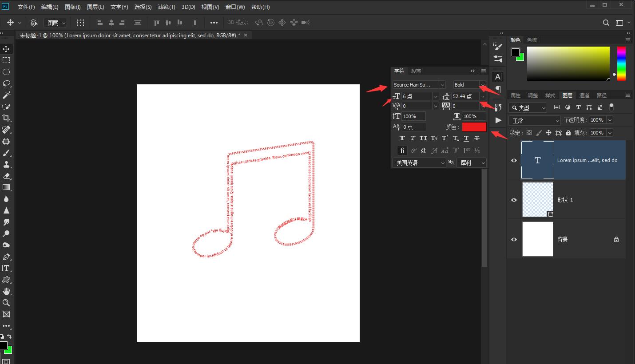The height and width of the screenshot is (364, 635).
Task: Toggle visibility of 背景 layer
Action: click(514, 239)
